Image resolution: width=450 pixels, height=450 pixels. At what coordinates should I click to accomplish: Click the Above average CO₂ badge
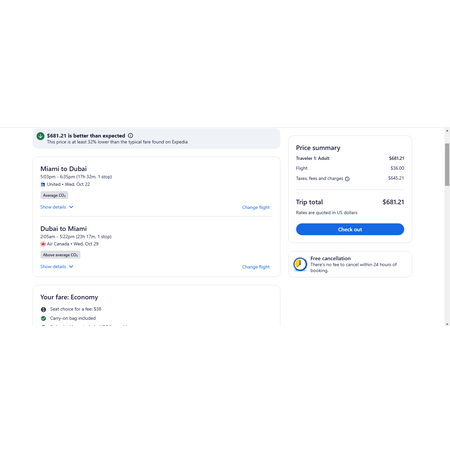(60, 255)
